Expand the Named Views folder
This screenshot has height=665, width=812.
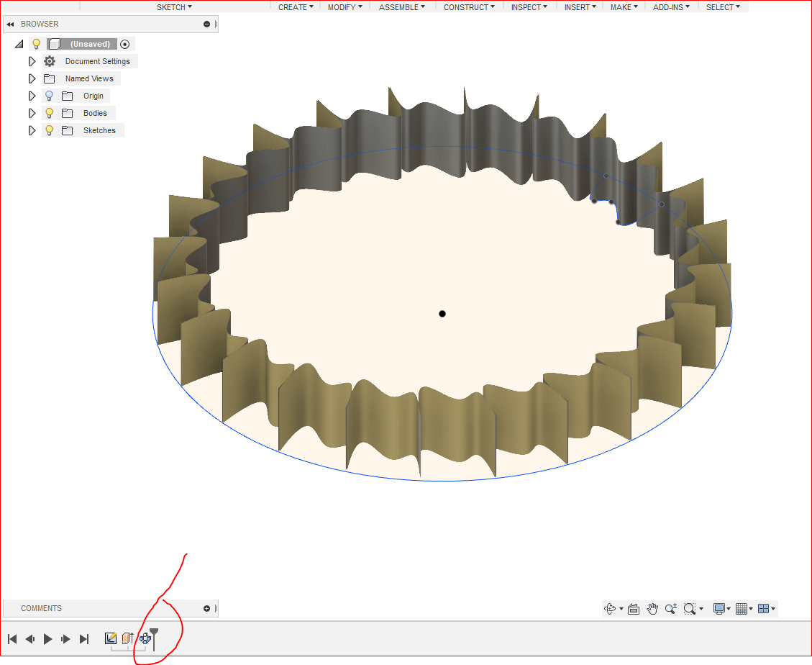pyautogui.click(x=32, y=78)
